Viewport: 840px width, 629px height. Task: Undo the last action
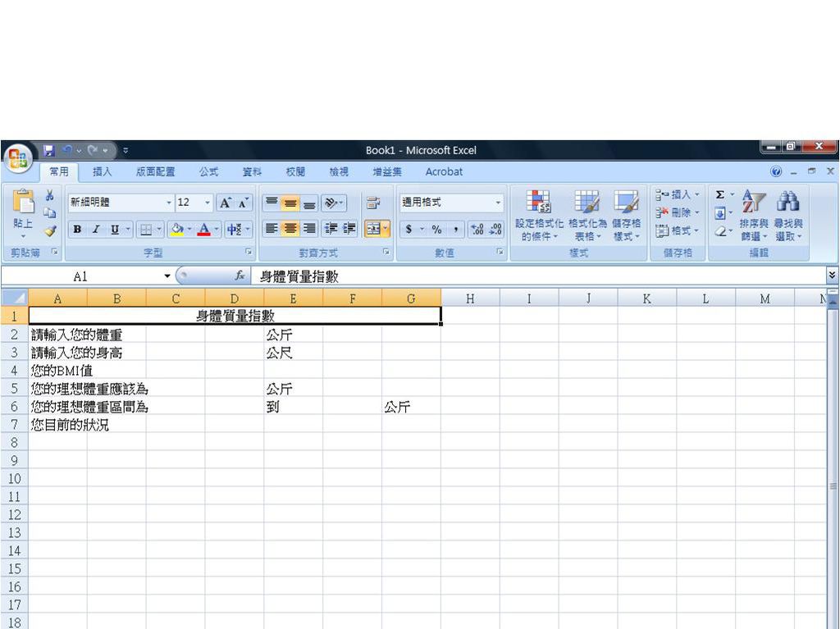(67, 151)
